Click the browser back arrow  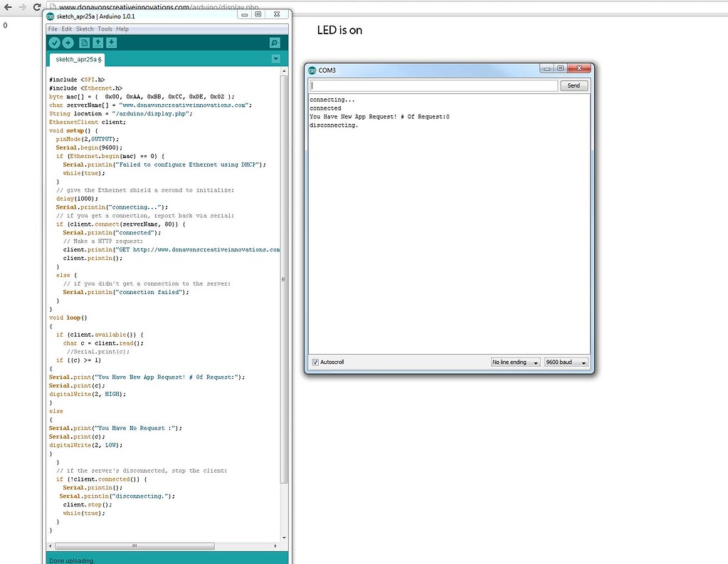7,6
